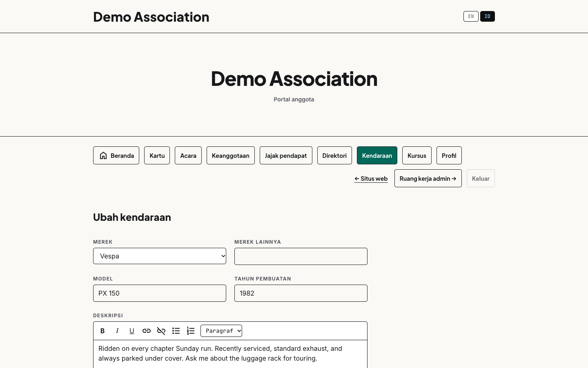The width and height of the screenshot is (588, 368).
Task: Navigate to the Keanggotaan tab
Action: coord(231,155)
